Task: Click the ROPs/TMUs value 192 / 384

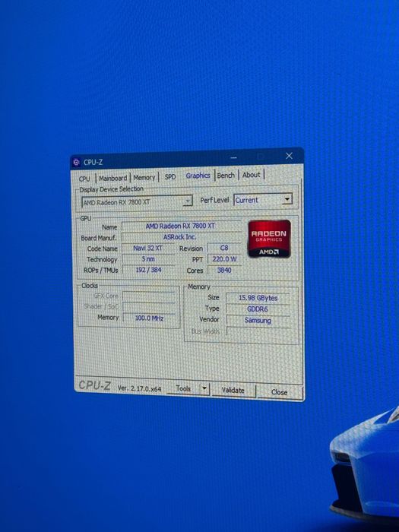Action: click(148, 270)
